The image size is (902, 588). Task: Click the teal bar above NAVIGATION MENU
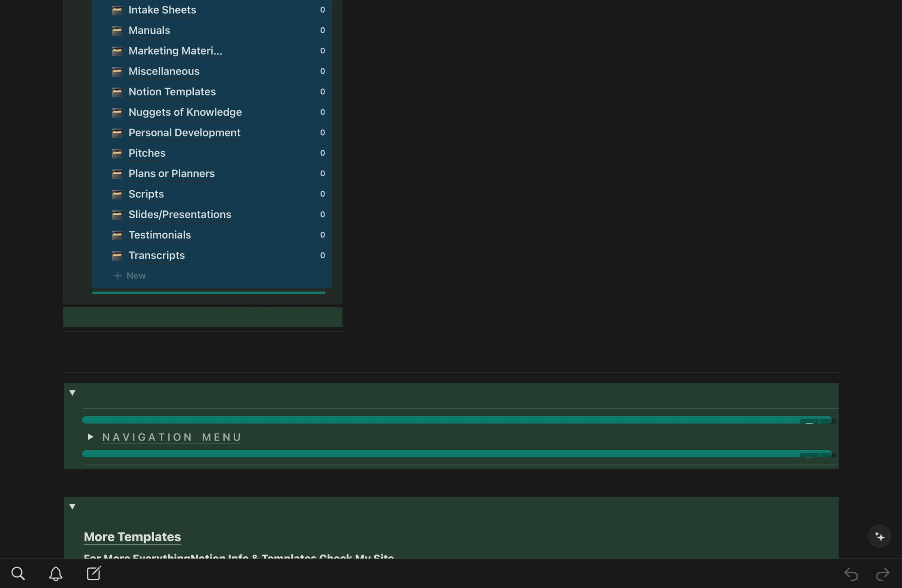coord(440,419)
